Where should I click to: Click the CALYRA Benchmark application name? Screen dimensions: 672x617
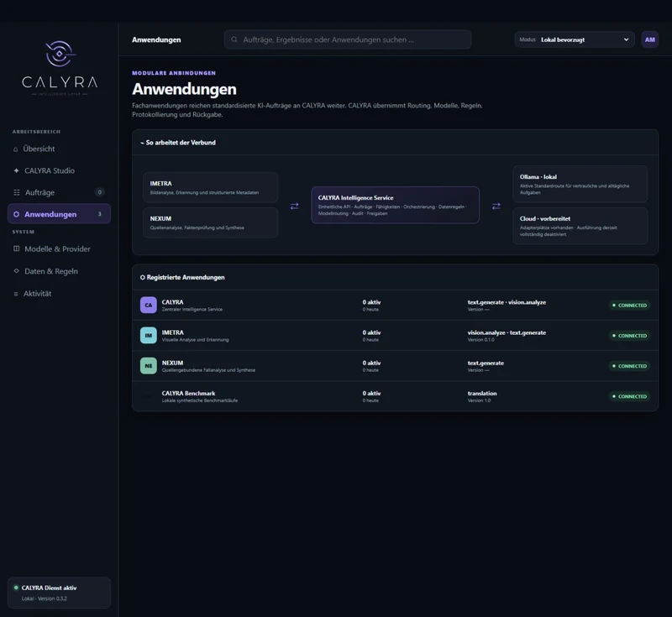click(x=188, y=393)
